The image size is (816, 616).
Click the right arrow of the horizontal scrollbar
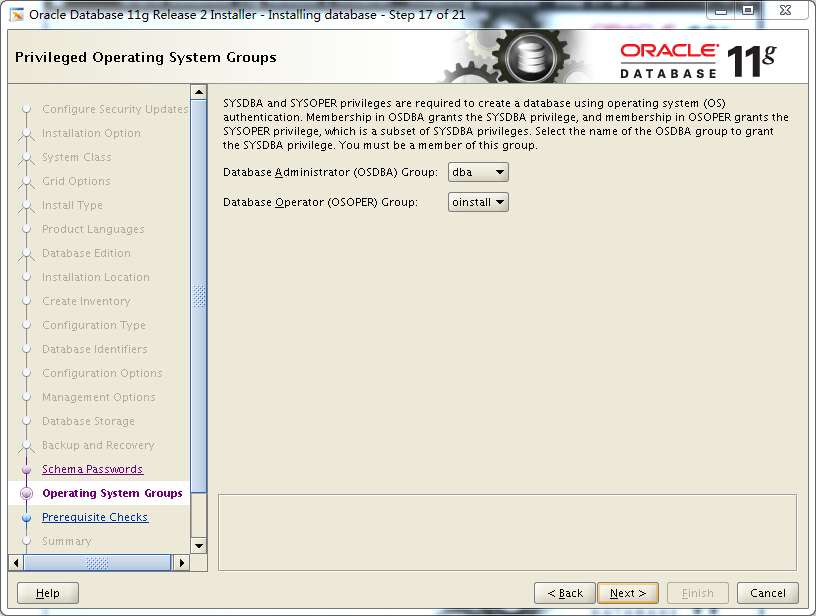point(182,562)
